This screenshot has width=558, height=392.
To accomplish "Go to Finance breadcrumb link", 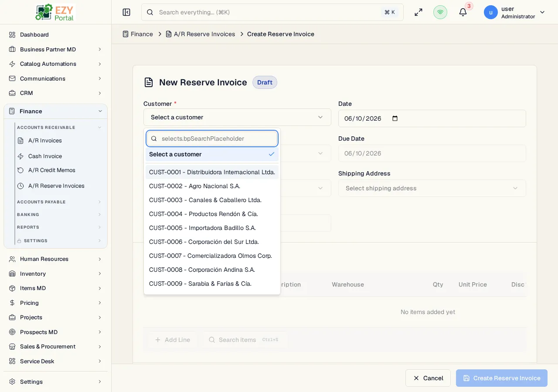I will [x=138, y=34].
